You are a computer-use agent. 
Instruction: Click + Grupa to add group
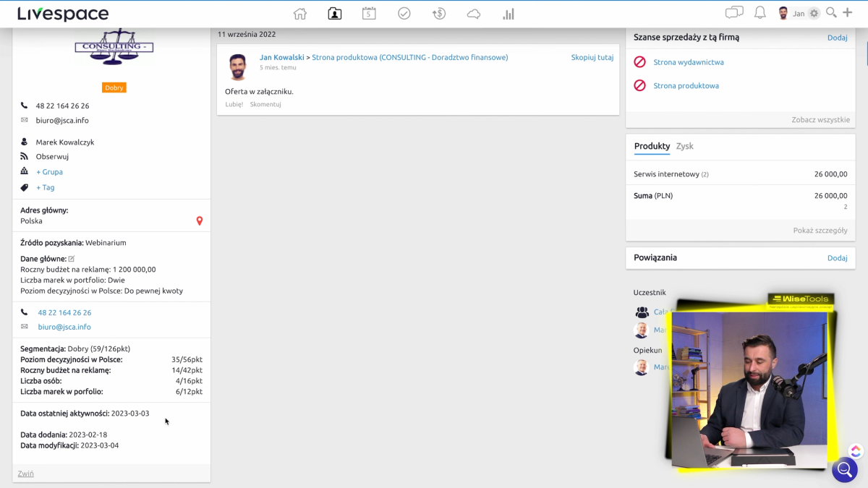pos(49,172)
